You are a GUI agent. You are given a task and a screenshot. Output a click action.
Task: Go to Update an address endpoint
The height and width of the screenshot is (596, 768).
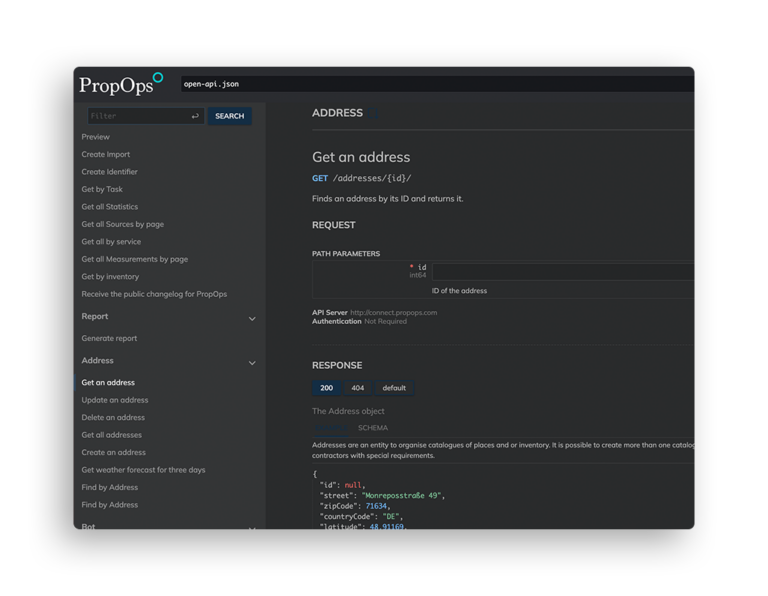coord(115,400)
